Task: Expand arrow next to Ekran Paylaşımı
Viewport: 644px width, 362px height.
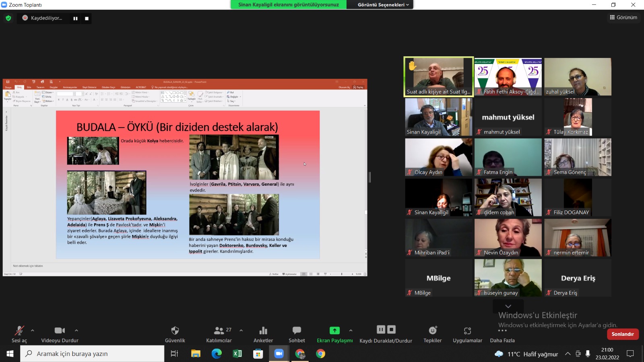Action: click(351, 331)
